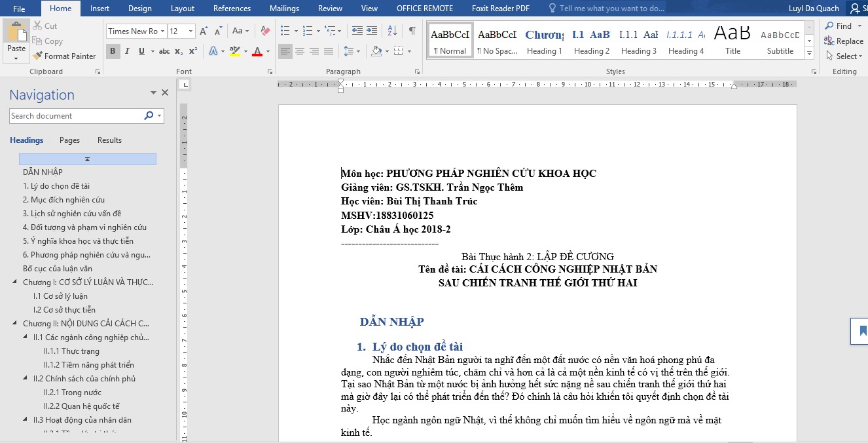Image resolution: width=868 pixels, height=443 pixels.
Task: Toggle Italic formatting
Action: [x=127, y=51]
